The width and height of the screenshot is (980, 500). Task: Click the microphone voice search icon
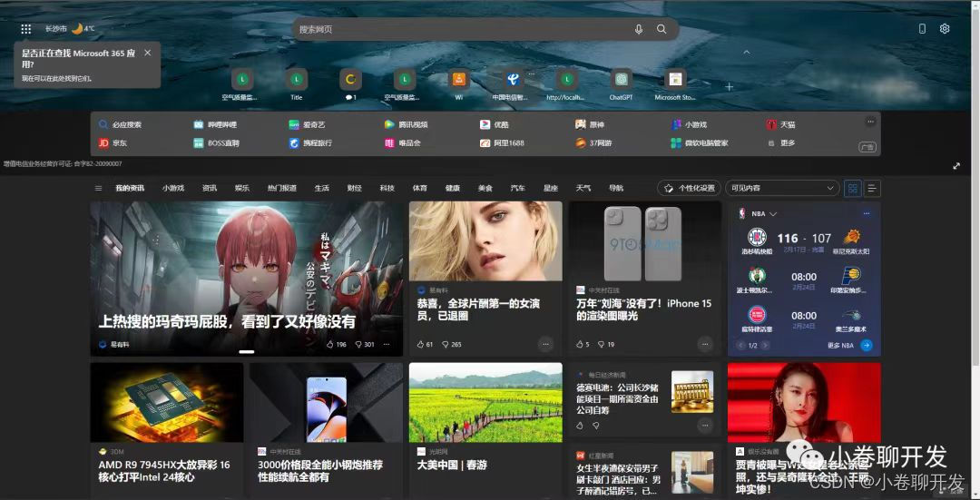[x=638, y=29]
